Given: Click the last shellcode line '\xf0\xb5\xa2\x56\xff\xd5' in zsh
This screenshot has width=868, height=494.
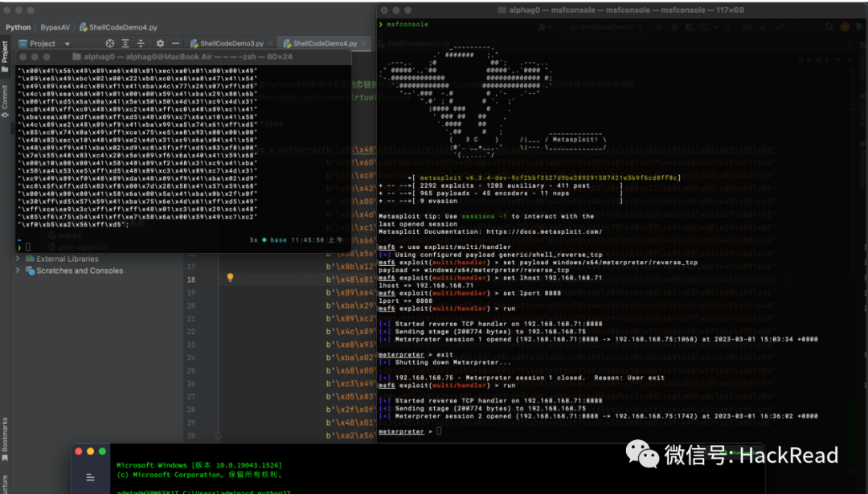Looking at the screenshot, I should (73, 225).
